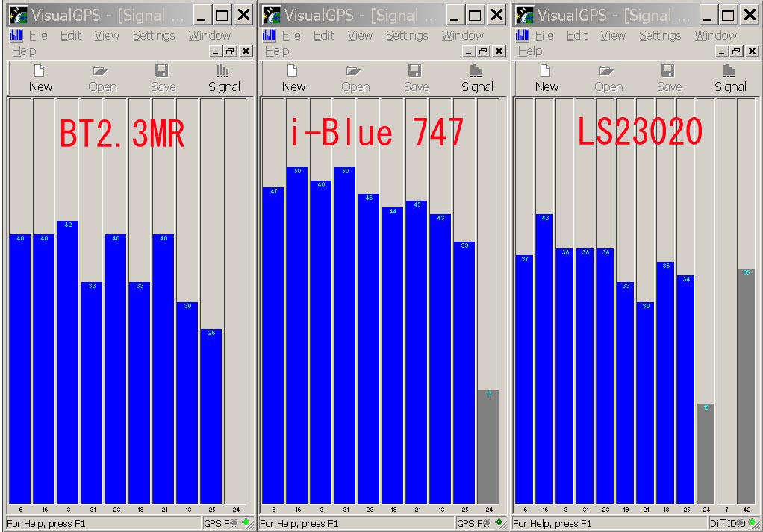Minimize inner document in BT2.3MR window

(216, 51)
